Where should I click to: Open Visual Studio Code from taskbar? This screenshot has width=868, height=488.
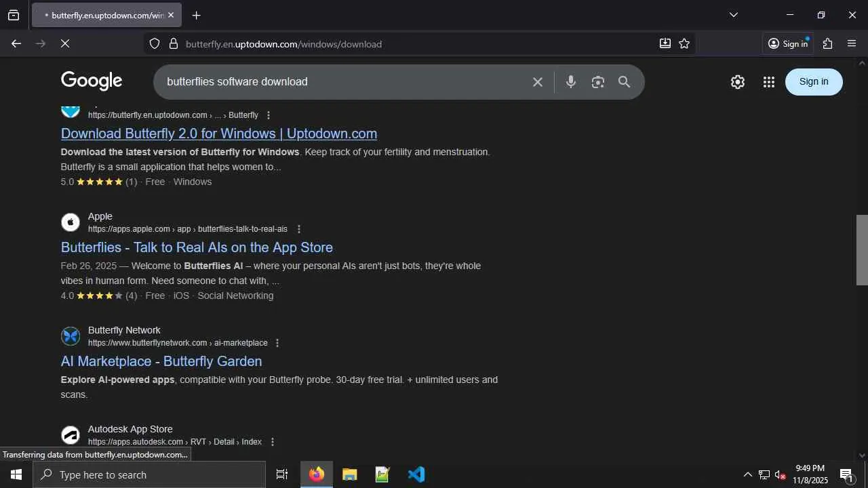point(416,474)
